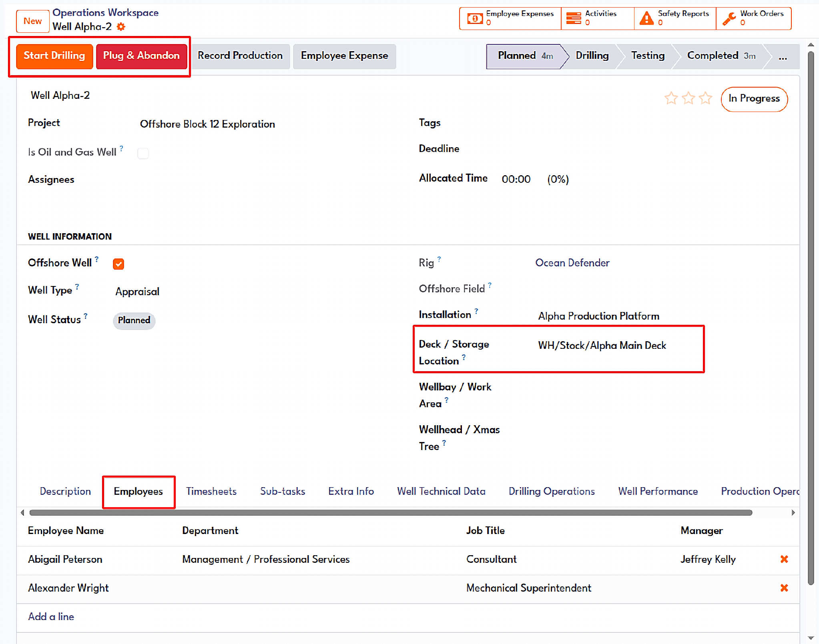819x644 pixels.
Task: Remove Abigail Peterson row with X icon
Action: (x=784, y=559)
